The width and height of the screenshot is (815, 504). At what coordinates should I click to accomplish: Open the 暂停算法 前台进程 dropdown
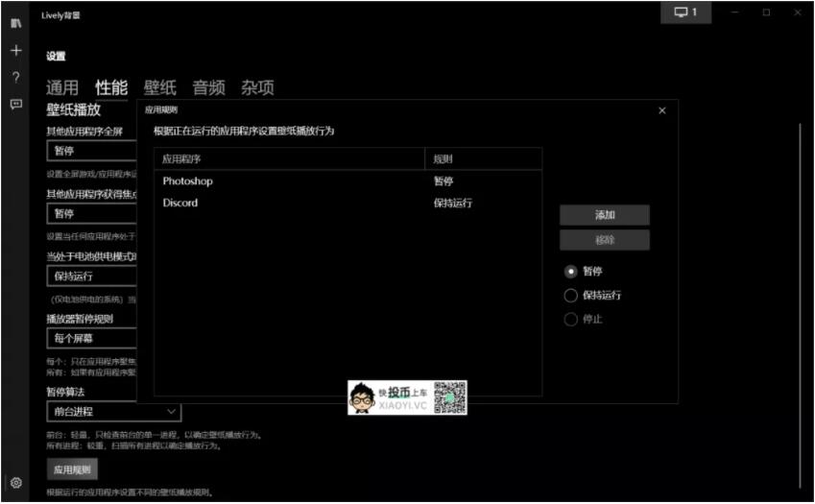click(114, 412)
